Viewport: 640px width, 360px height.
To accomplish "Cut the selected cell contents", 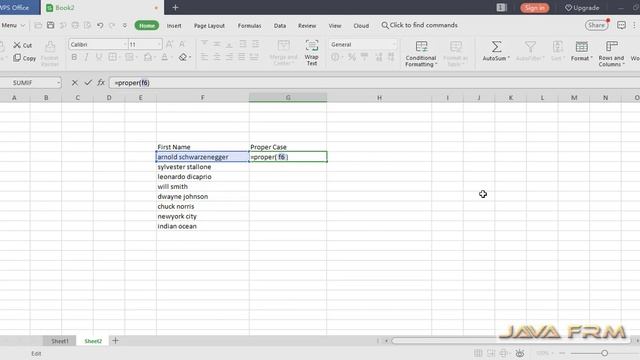I will pos(22,45).
